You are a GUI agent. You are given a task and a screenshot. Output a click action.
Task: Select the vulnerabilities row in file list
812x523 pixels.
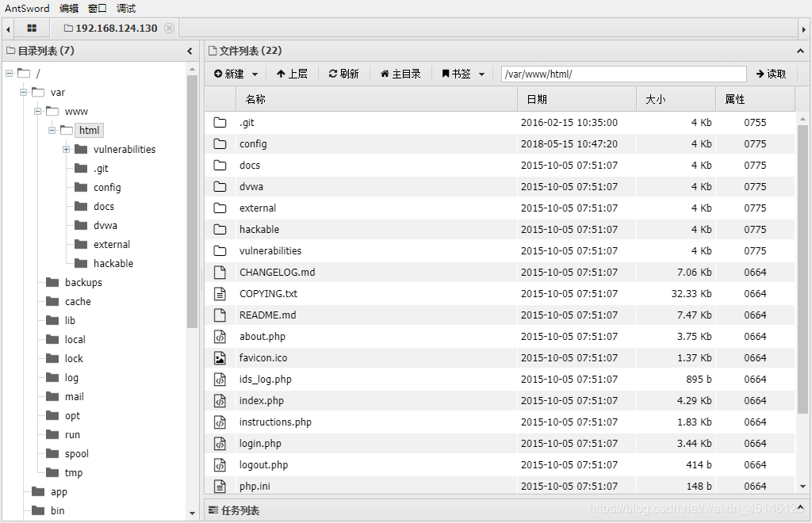(500, 251)
